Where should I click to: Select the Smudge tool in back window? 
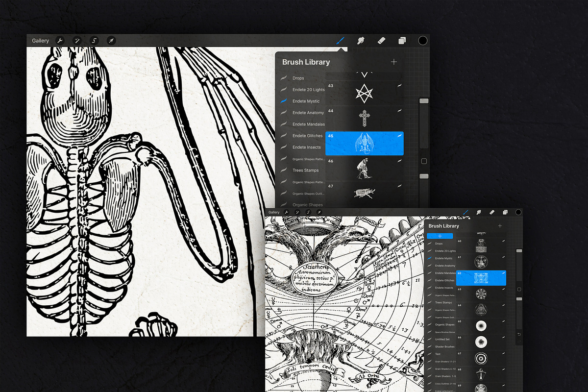coord(361,41)
